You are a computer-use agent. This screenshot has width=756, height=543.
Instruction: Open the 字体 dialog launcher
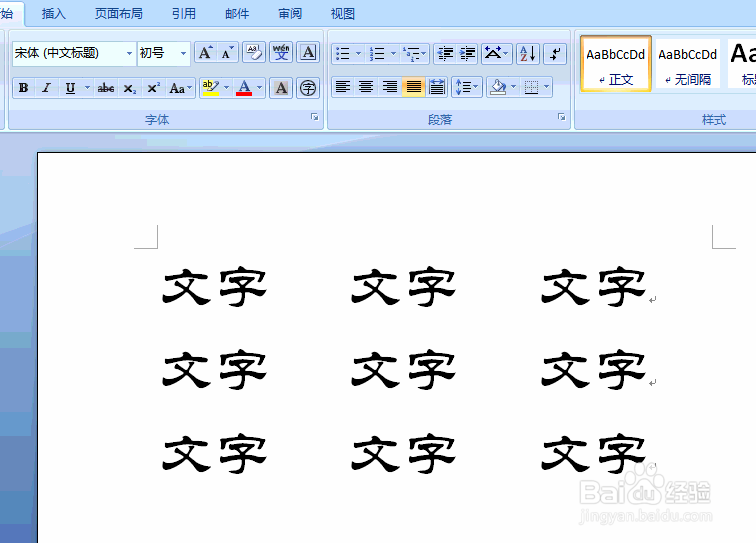point(314,117)
